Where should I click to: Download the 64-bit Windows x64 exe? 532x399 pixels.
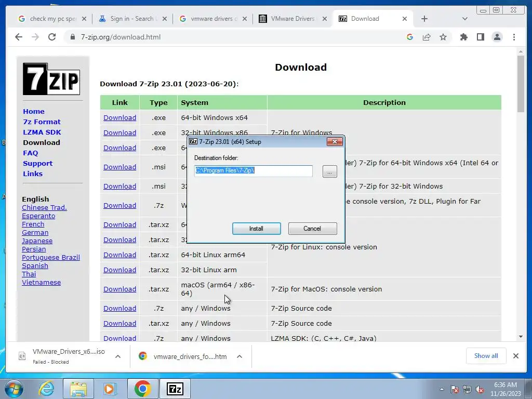click(120, 118)
